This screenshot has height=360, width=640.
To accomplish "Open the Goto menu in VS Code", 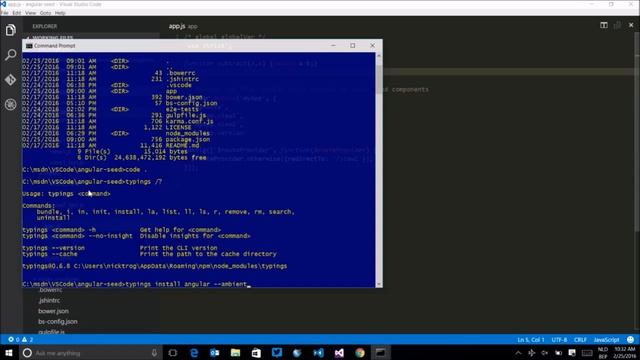I will pos(45,13).
